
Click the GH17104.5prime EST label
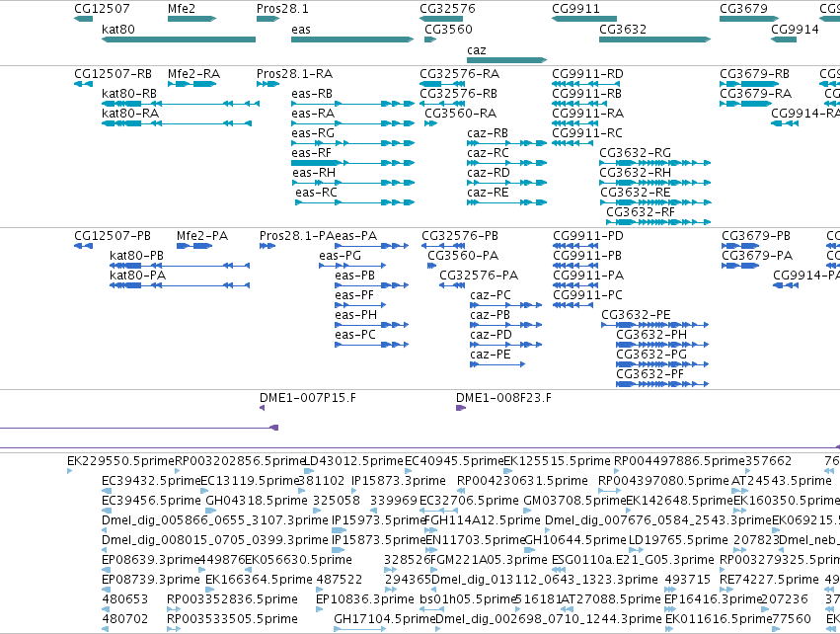385,619
